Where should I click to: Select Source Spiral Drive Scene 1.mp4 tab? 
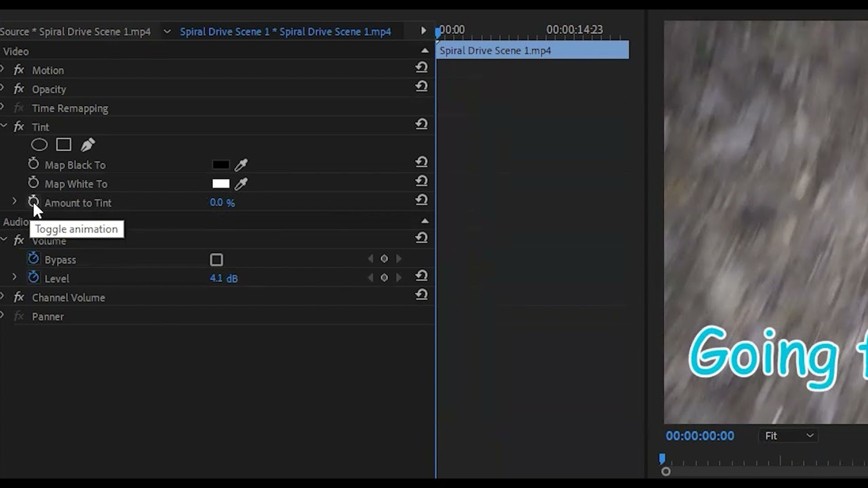point(75,31)
